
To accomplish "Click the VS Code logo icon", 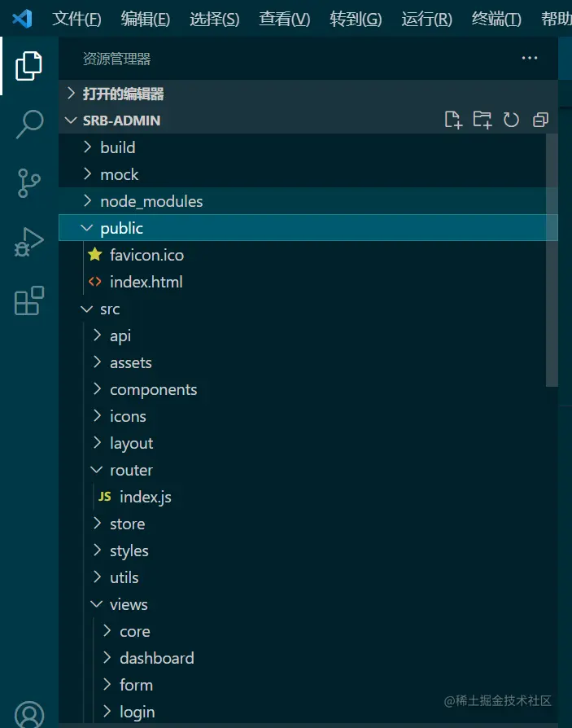I will click(x=22, y=19).
